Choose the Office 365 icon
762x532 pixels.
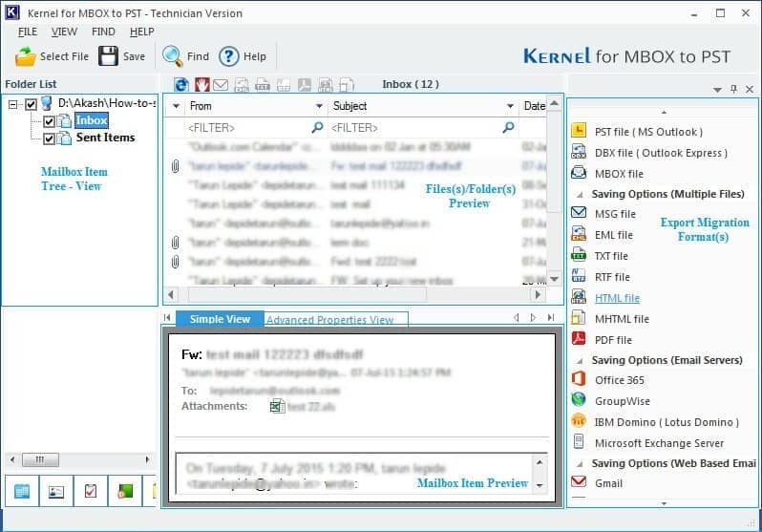tap(579, 379)
